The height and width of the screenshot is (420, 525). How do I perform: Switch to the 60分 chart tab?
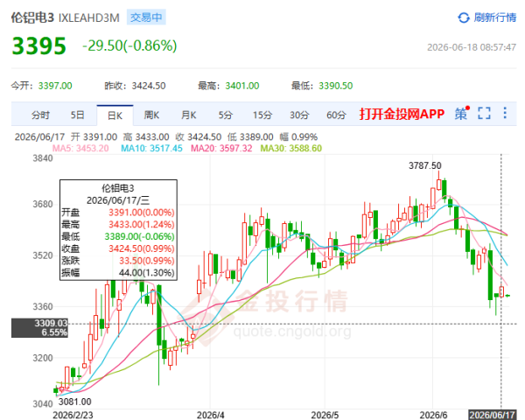pos(336,115)
